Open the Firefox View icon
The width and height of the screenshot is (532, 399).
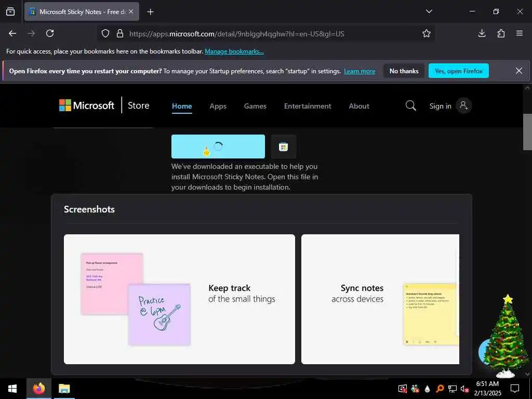tap(10, 11)
